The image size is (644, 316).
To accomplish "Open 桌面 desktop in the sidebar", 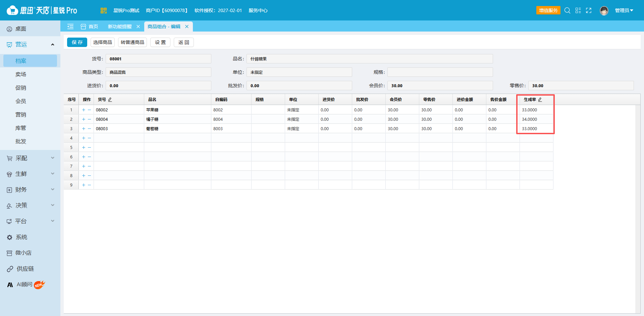I will 30,29.
